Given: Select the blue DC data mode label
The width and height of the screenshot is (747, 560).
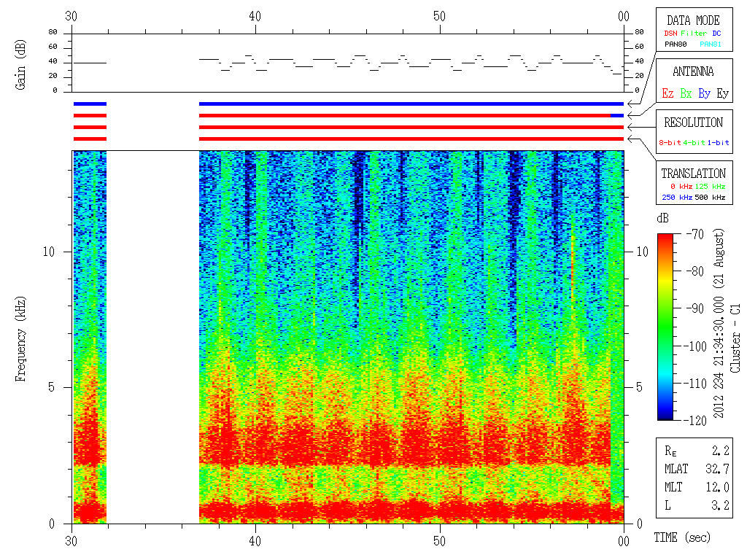Looking at the screenshot, I should [716, 34].
